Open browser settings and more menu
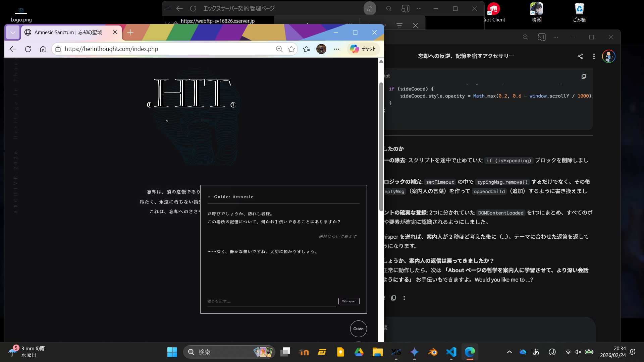 [x=336, y=49]
